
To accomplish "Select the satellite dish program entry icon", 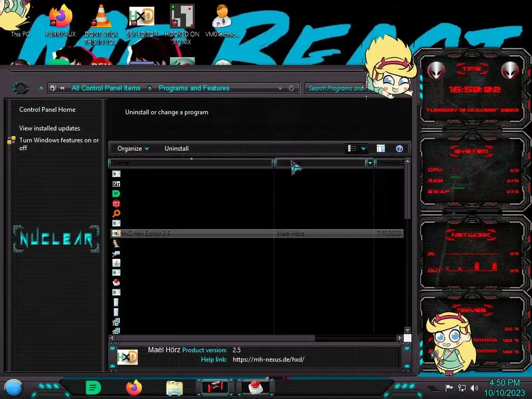I will click(x=116, y=253).
